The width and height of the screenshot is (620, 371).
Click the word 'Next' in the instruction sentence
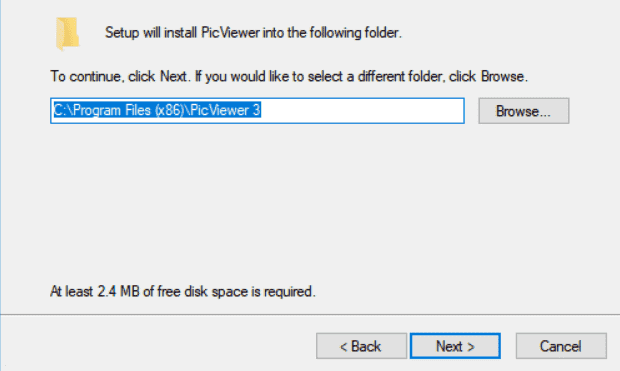tap(173, 76)
